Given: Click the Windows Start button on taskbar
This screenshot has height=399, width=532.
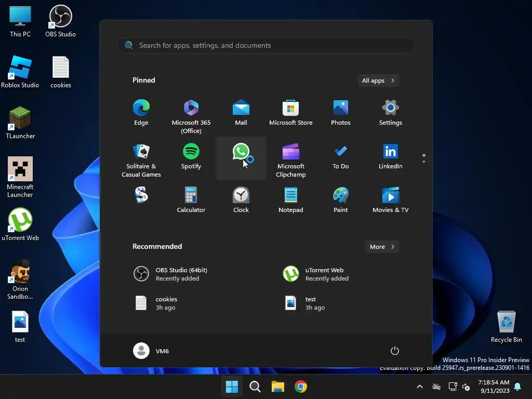Looking at the screenshot, I should click(x=232, y=387).
